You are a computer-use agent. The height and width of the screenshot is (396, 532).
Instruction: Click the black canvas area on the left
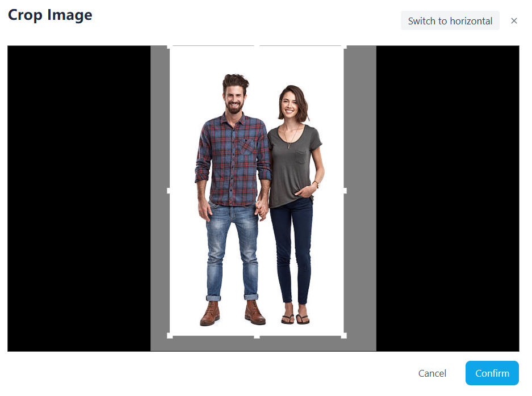[x=78, y=199]
